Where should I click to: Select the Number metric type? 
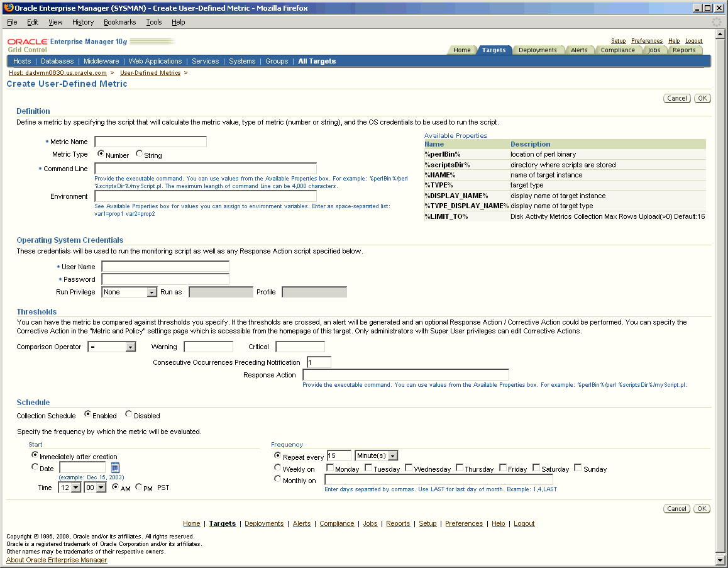(x=101, y=153)
